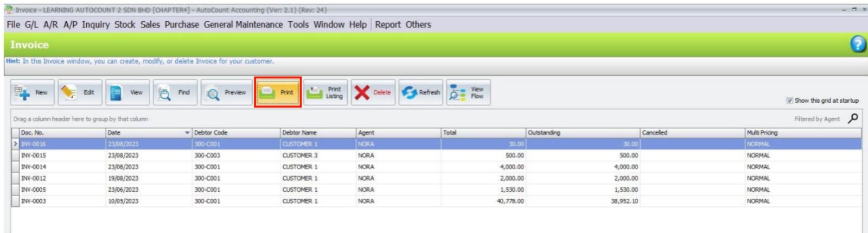Viewport: 868px width, 233px height.
Task: Select the INV-0015 invoice row
Action: (34, 155)
